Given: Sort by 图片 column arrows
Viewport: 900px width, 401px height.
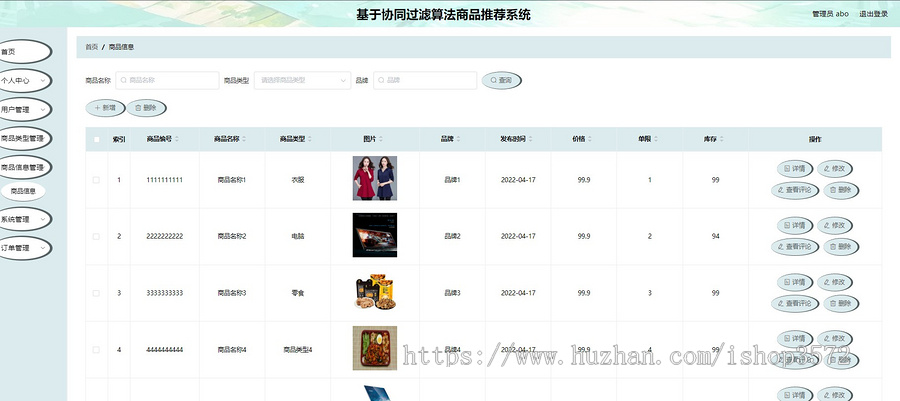Looking at the screenshot, I should (381, 139).
